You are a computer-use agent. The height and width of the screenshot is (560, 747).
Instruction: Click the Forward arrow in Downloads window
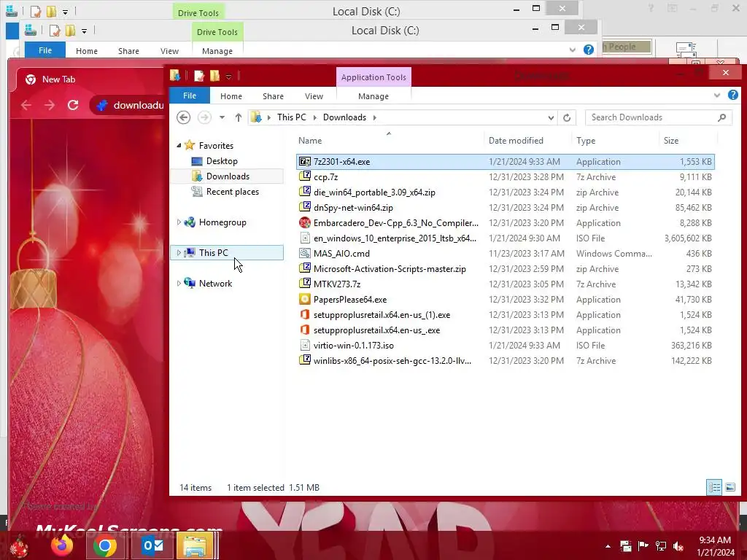[204, 117]
